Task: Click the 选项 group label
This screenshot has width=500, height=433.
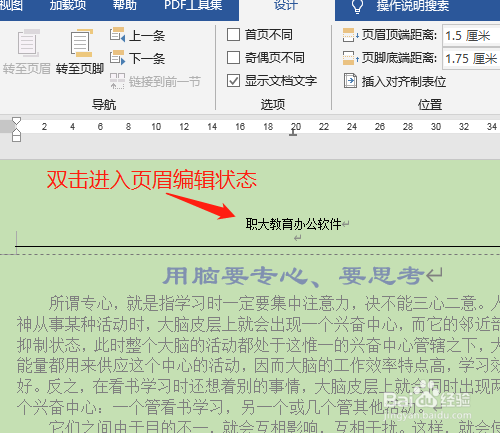Action: click(273, 104)
